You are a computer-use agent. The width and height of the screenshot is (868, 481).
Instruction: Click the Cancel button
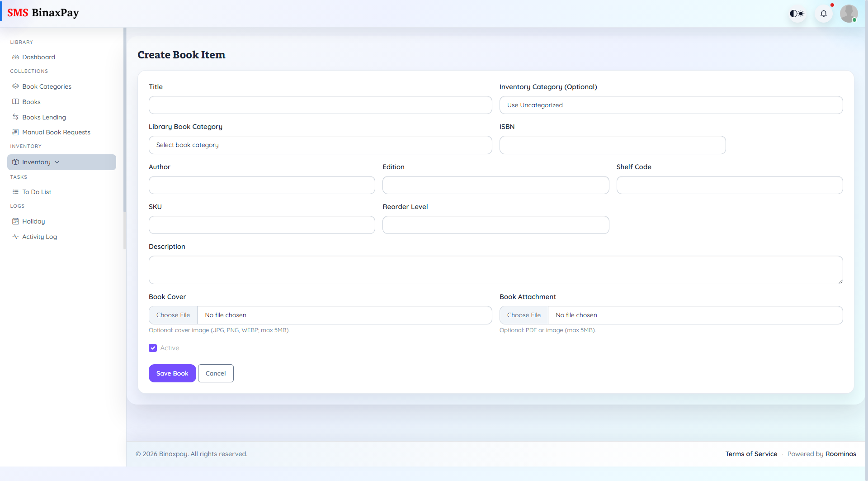click(216, 373)
